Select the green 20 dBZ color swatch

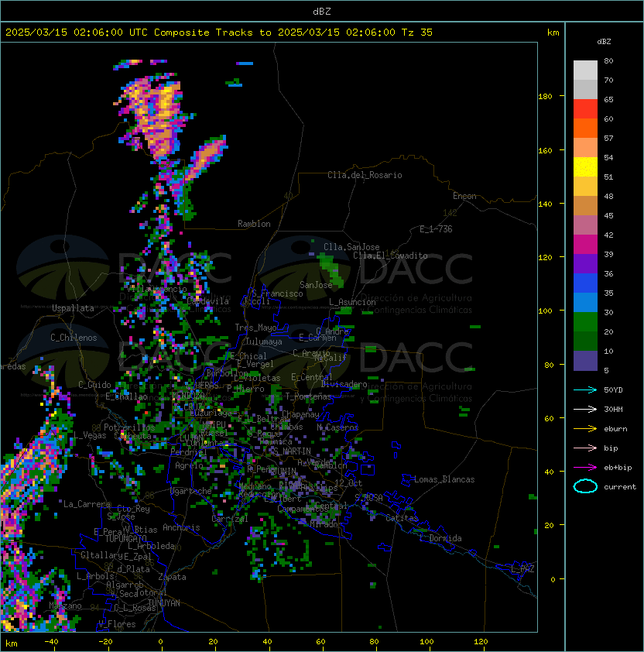pos(585,322)
